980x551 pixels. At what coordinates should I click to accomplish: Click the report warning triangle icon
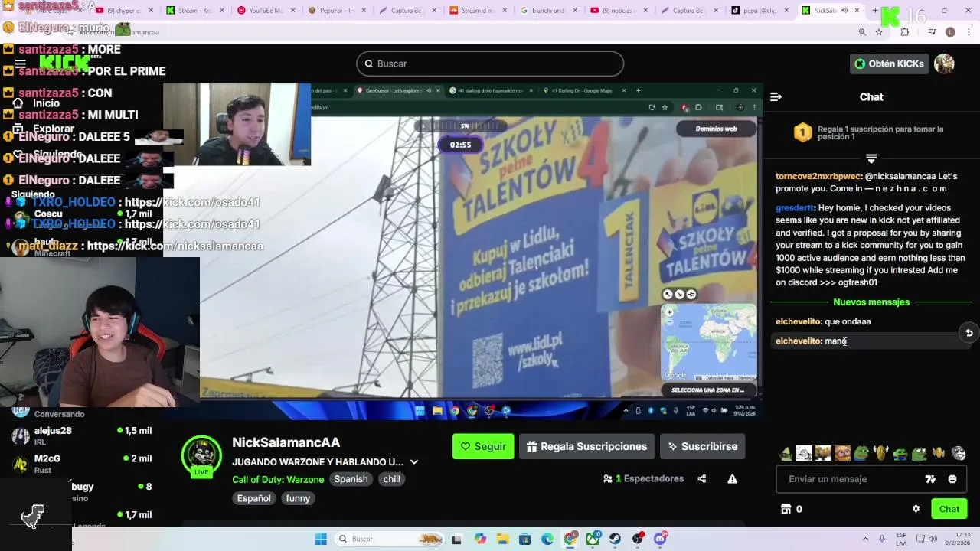732,479
